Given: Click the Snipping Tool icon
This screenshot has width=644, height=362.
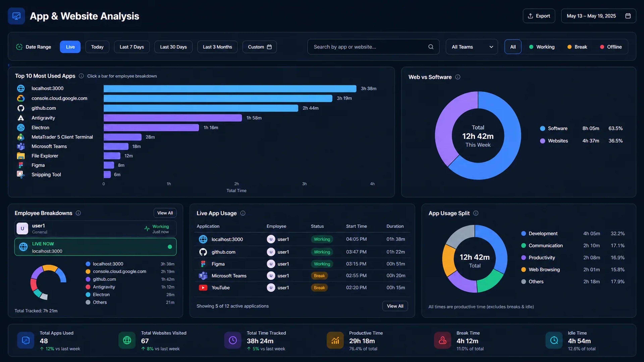Looking at the screenshot, I should click(x=21, y=175).
